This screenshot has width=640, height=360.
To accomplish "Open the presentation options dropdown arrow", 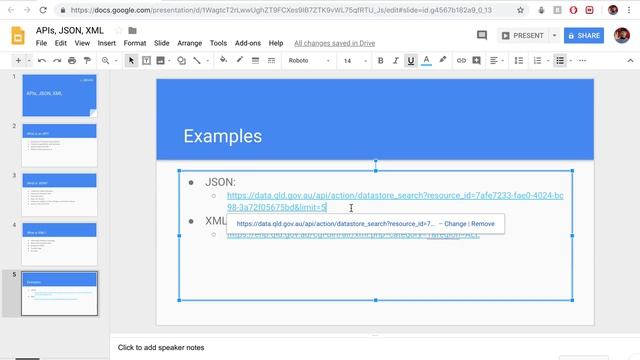I will pyautogui.click(x=554, y=36).
